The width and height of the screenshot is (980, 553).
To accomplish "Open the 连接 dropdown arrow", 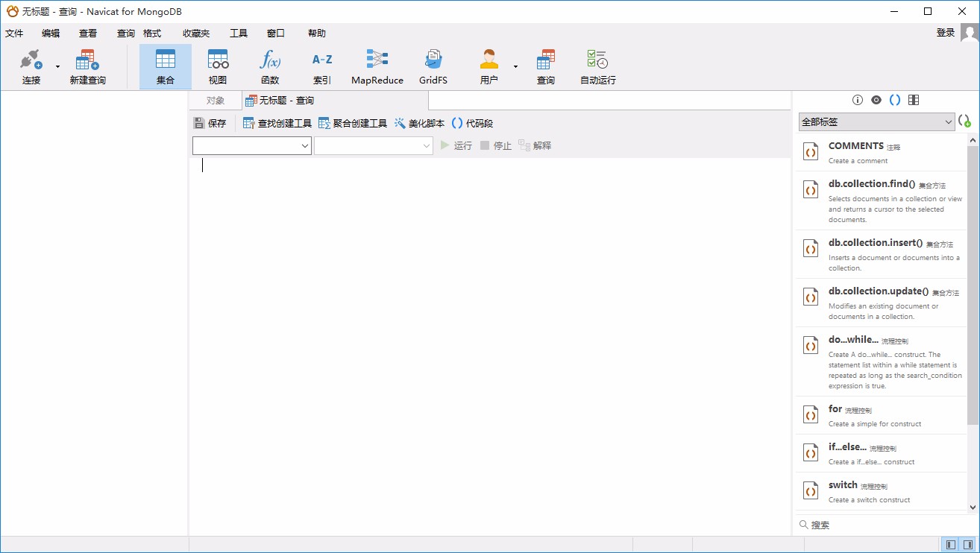I will [x=57, y=67].
